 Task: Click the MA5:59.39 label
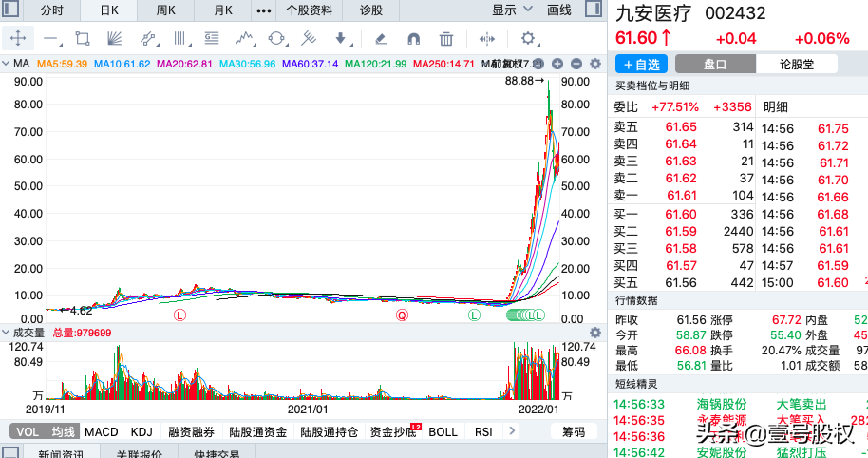click(x=62, y=64)
